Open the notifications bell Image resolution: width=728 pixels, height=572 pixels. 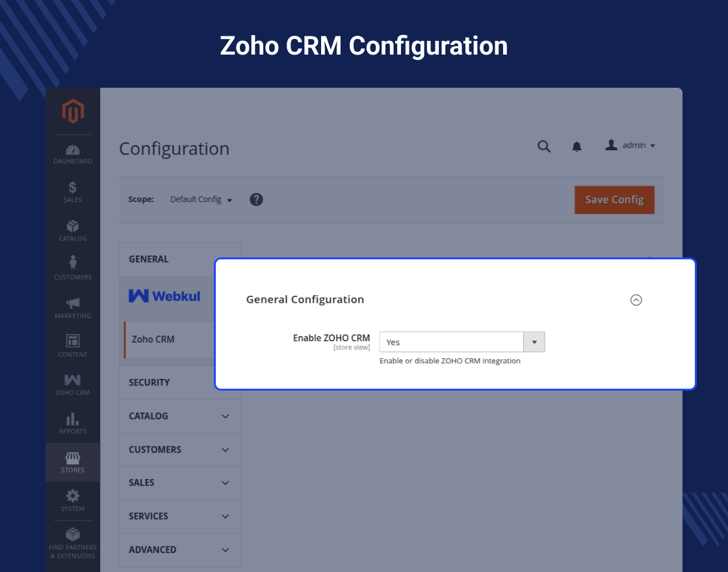577,147
